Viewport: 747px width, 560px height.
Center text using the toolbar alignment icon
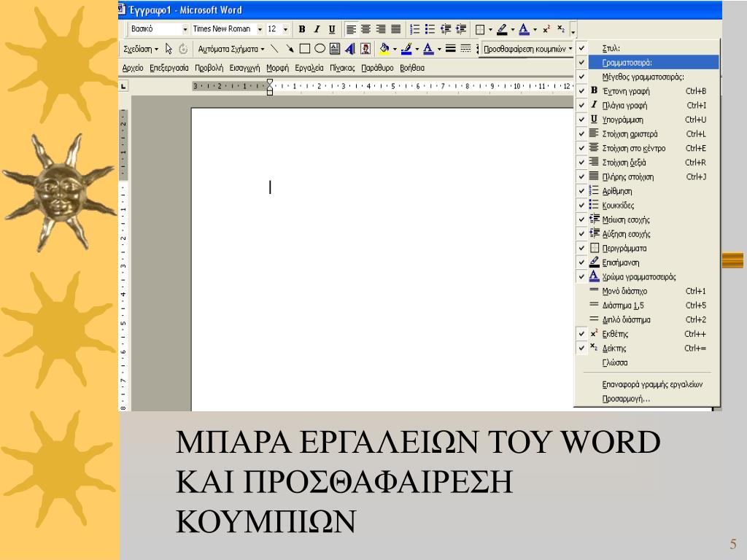[366, 29]
